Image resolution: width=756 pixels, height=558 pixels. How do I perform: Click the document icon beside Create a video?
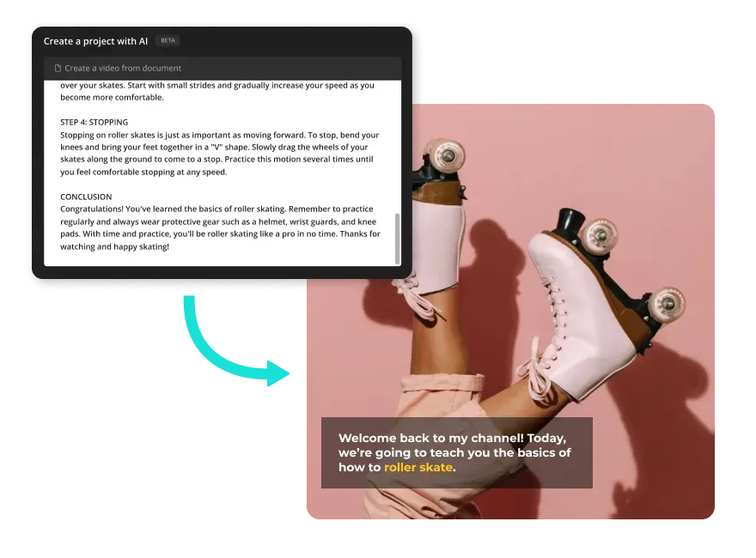pyautogui.click(x=58, y=68)
